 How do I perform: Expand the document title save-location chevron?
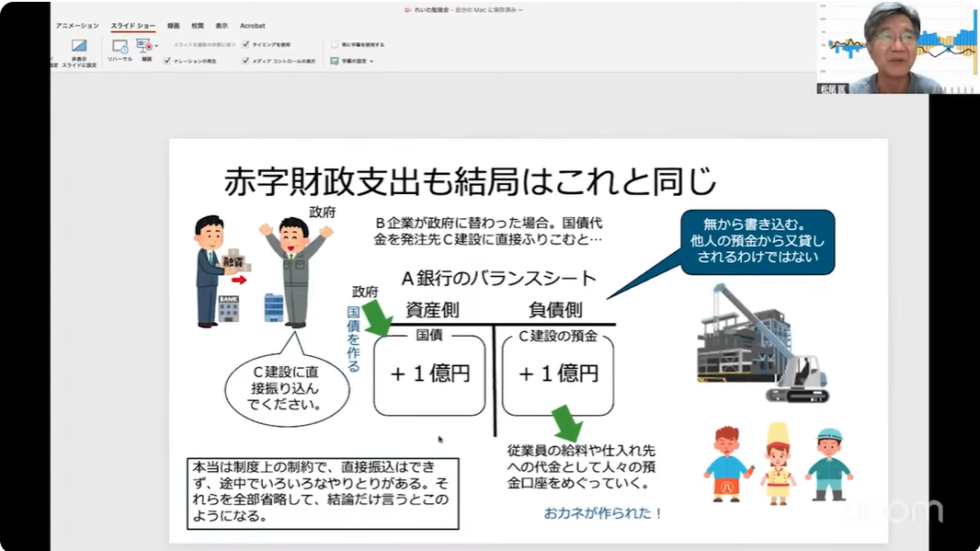coord(520,10)
